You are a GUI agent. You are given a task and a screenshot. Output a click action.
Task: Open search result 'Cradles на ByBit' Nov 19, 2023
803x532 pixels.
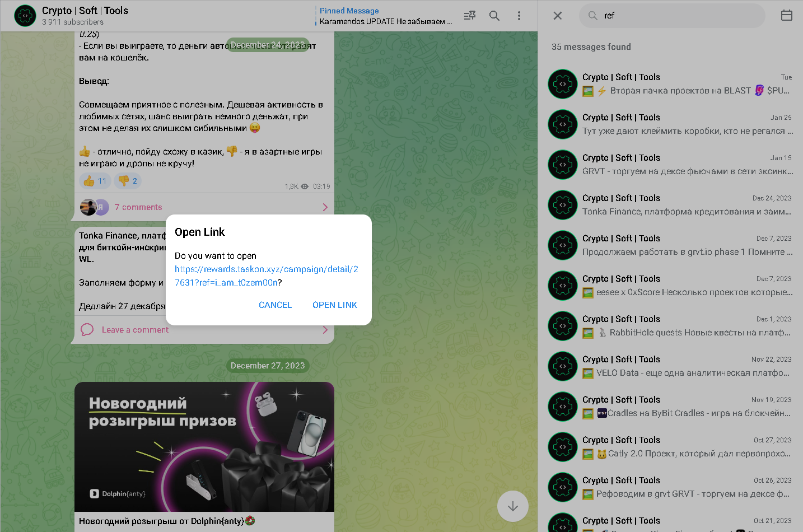click(x=670, y=407)
